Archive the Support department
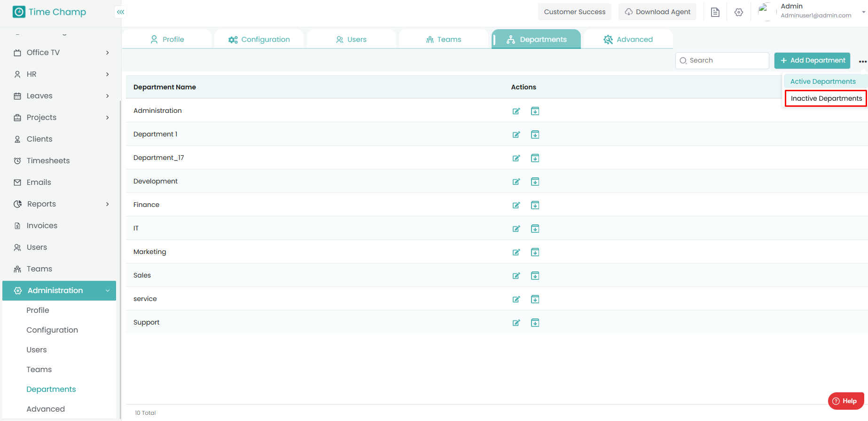Viewport: 868px width, 421px height. click(x=535, y=323)
